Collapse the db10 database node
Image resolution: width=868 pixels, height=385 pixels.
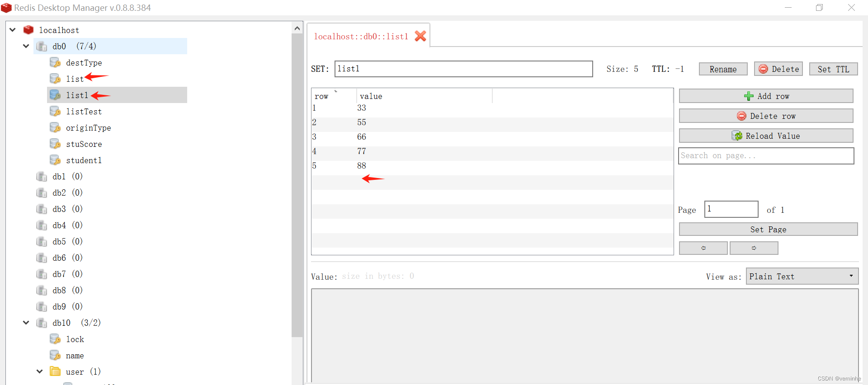26,323
